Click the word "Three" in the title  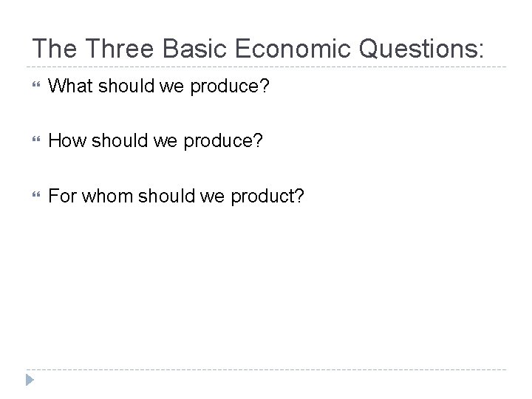coord(112,48)
